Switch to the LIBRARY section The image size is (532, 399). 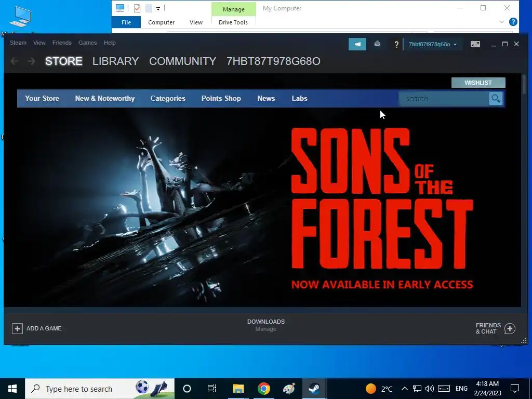[115, 61]
